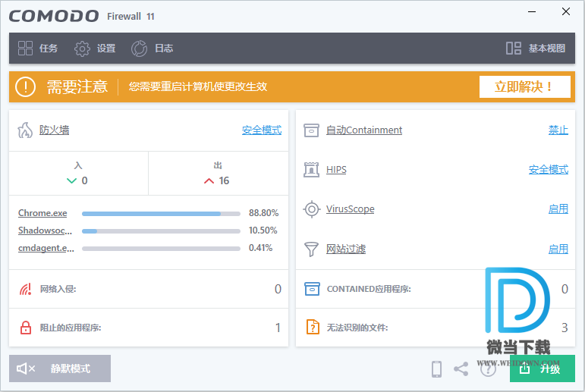Screen dimensions: 585x392
Task: Click cmdagent.e... traffic progress bar
Action: [x=161, y=249]
